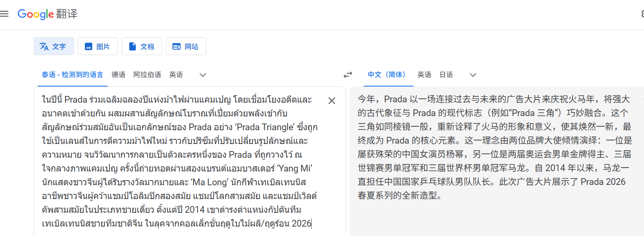Image resolution: width=644 pixels, height=236 pixels.
Task: Swap source and target languages
Action: click(x=348, y=75)
